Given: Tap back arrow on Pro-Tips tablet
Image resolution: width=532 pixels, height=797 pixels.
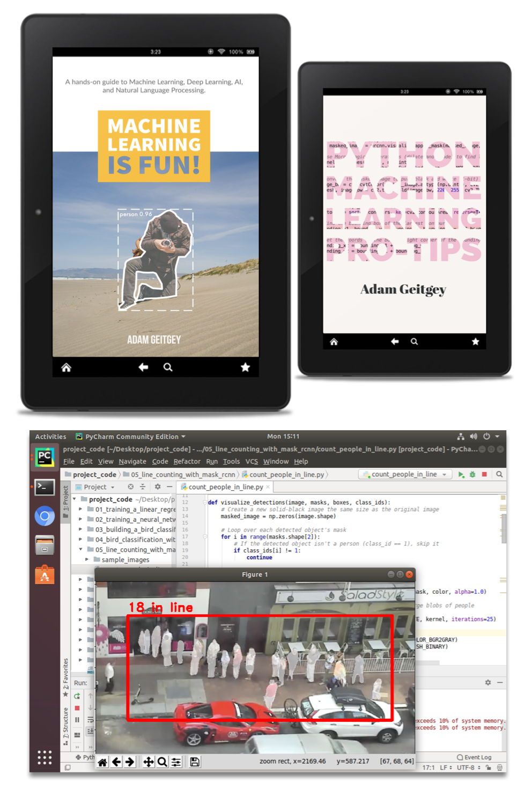Looking at the screenshot, I should click(x=395, y=342).
